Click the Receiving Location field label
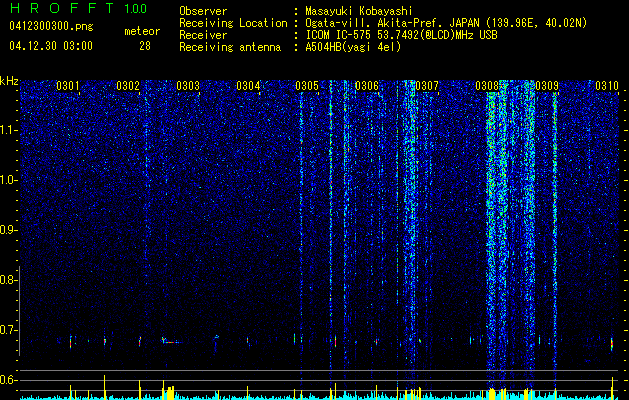629x400 pixels. [233, 23]
